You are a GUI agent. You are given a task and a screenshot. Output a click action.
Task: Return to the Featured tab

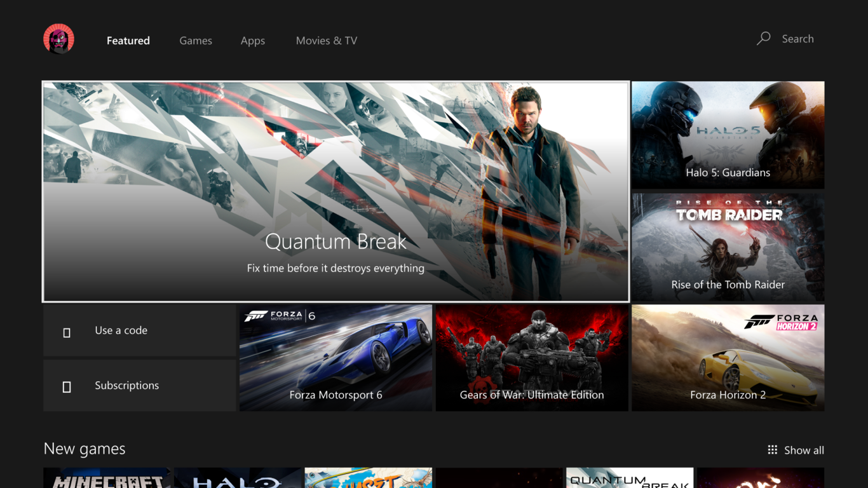[x=128, y=40]
